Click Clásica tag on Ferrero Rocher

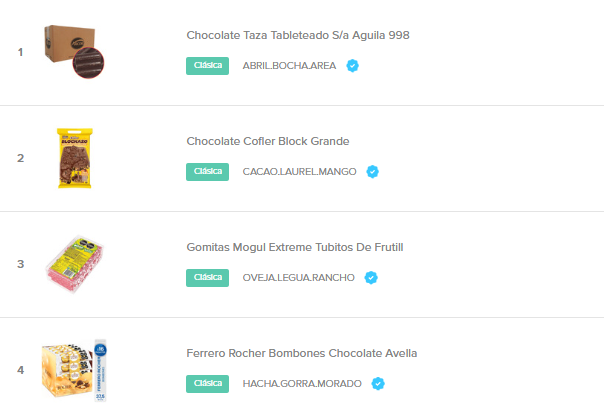click(207, 383)
